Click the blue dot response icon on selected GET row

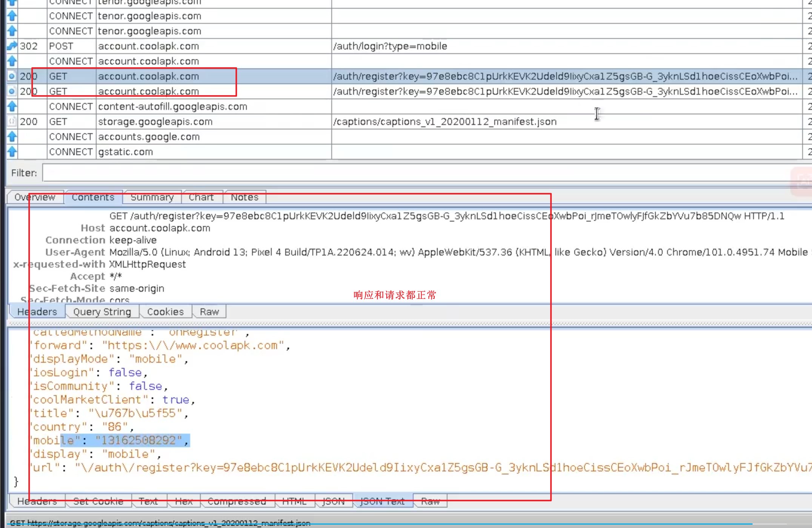12,76
